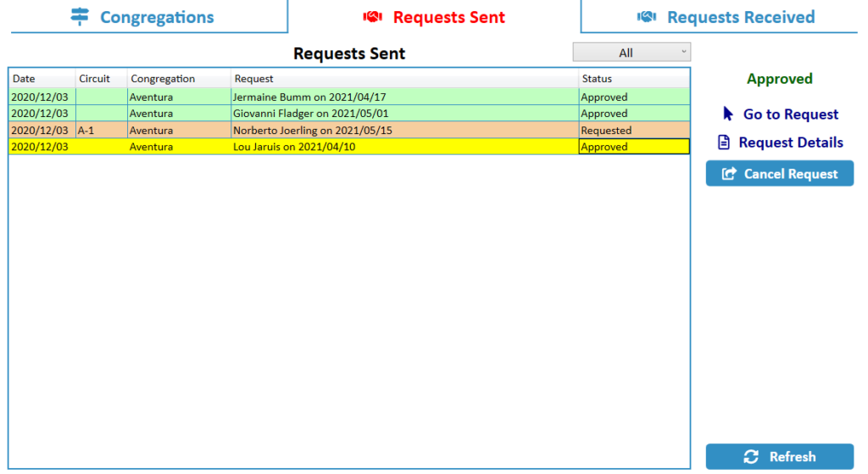Switch to the Congregations tab
This screenshot has width=868, height=474.
pyautogui.click(x=149, y=17)
